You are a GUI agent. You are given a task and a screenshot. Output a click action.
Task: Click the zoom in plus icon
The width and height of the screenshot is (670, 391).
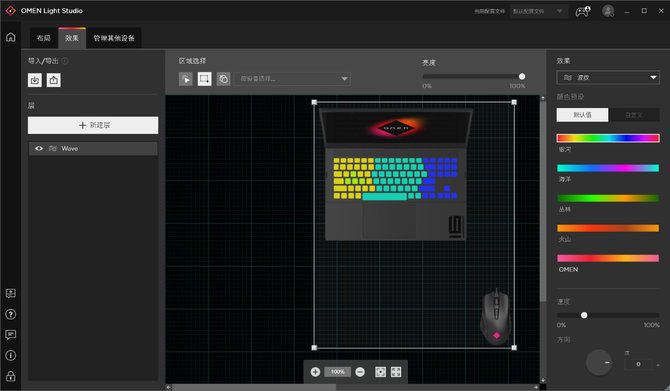pyautogui.click(x=315, y=372)
